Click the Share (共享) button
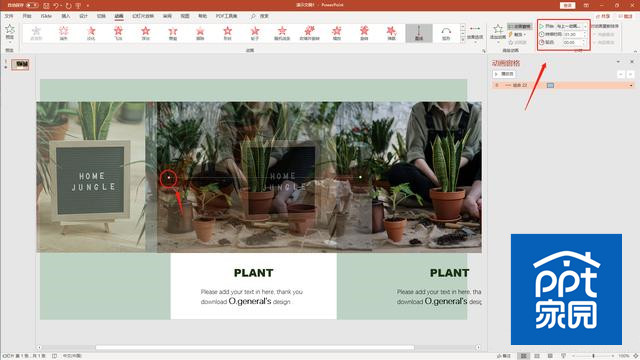This screenshot has width=640, height=360. (x=603, y=16)
